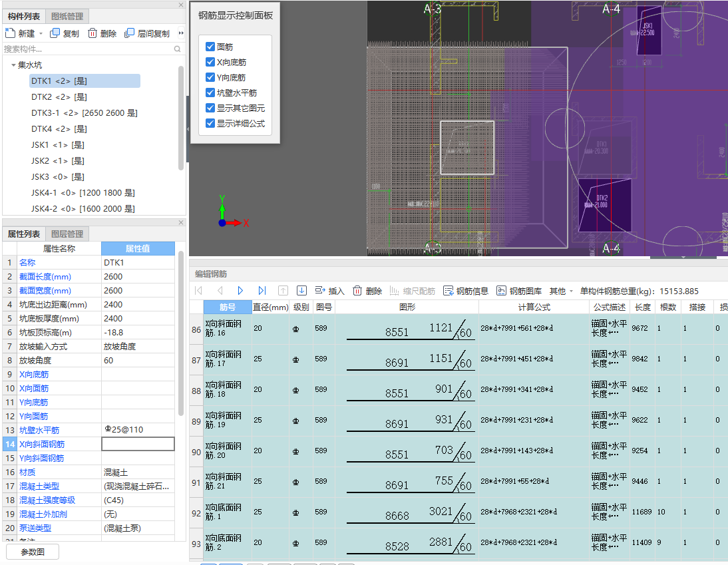Click the 层间复制 (copy between floors) icon
The image size is (728, 565).
pyautogui.click(x=130, y=33)
